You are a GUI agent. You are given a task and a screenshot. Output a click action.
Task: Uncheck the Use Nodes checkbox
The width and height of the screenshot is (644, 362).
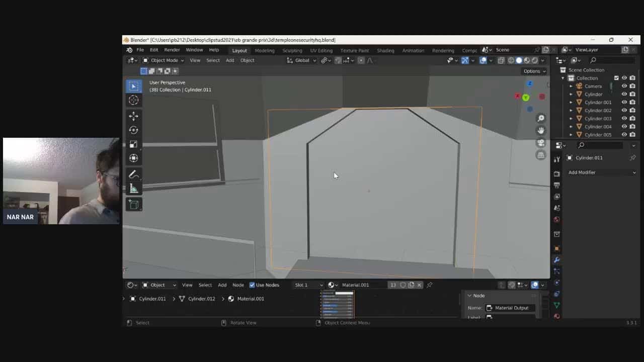point(252,285)
